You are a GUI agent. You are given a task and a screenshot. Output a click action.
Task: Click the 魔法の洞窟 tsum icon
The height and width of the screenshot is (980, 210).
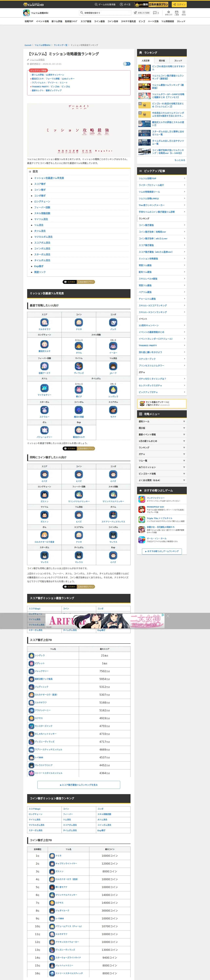(x=79, y=410)
